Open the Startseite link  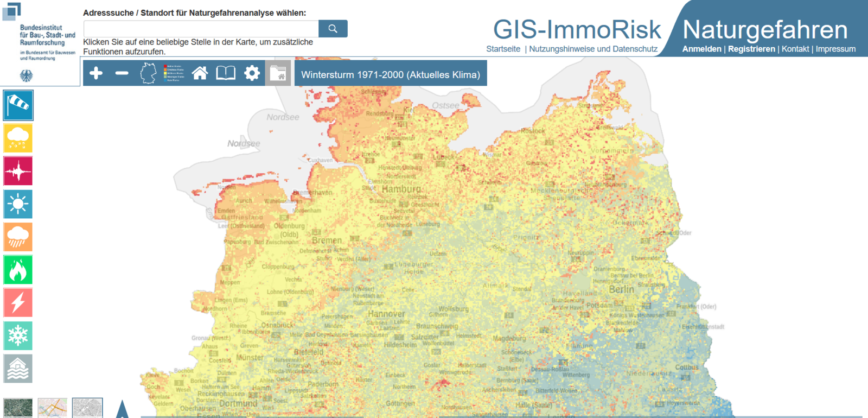click(503, 49)
